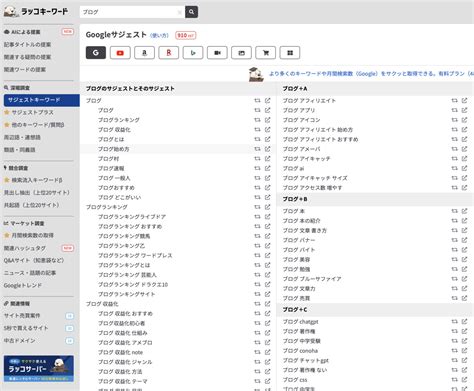Clear the search field with the x icon
Viewport: 474px width, 391px height.
click(x=180, y=12)
